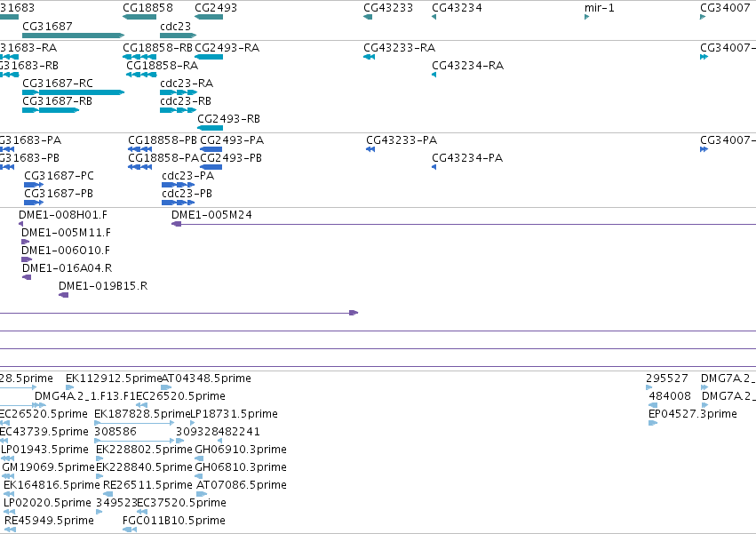Select transcript CG2493-RB
756x534 pixels.
[x=228, y=119]
